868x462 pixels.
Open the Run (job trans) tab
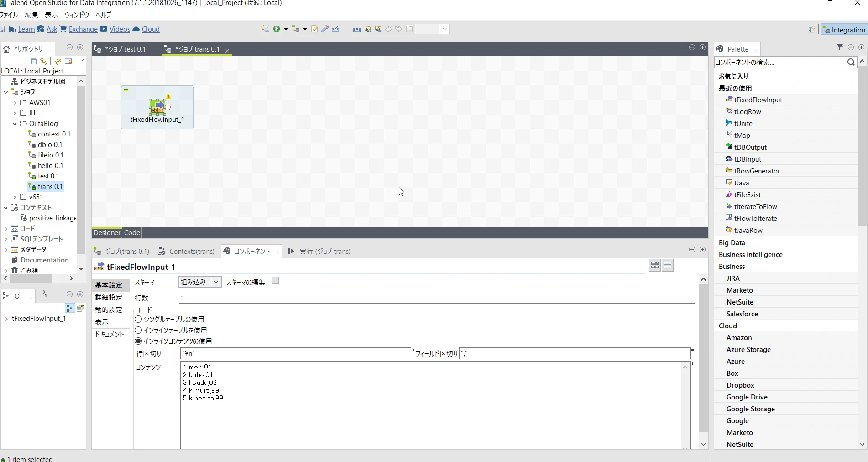319,252
